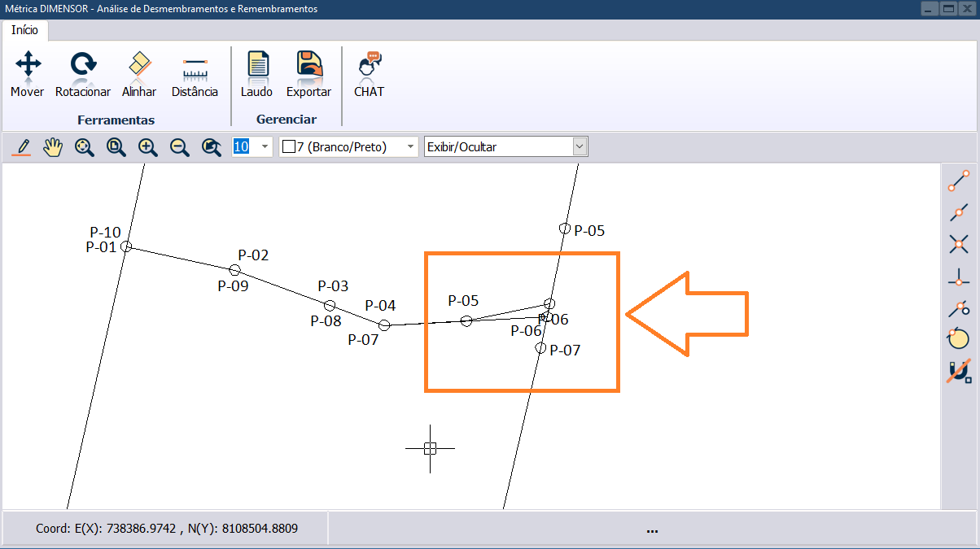
Task: Toggle intersection snap icon
Action: tap(959, 244)
